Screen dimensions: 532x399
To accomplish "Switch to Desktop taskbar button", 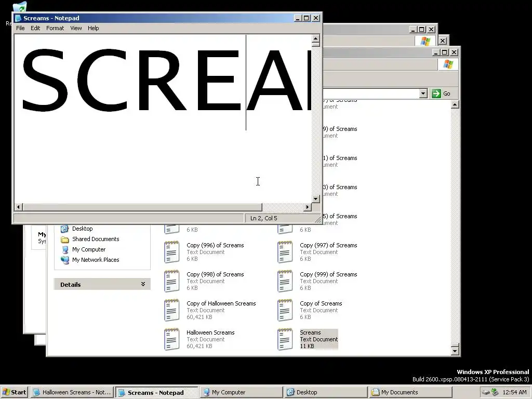I will coord(326,393).
